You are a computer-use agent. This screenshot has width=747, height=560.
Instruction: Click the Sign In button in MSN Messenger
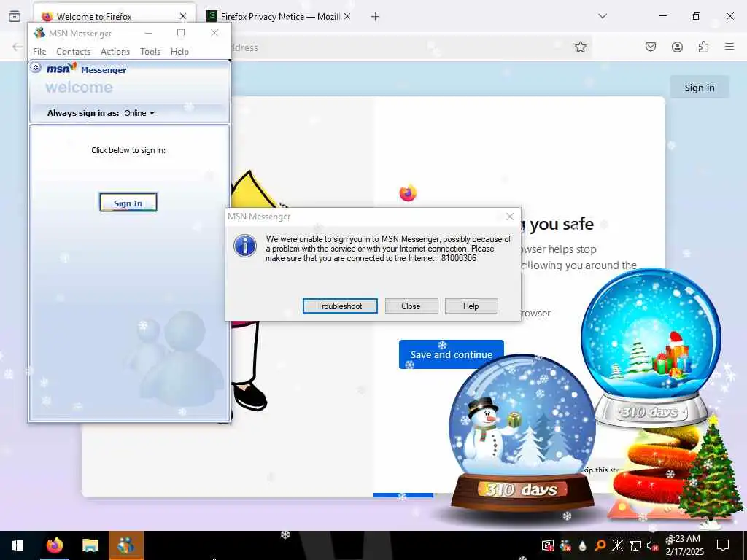[128, 203]
